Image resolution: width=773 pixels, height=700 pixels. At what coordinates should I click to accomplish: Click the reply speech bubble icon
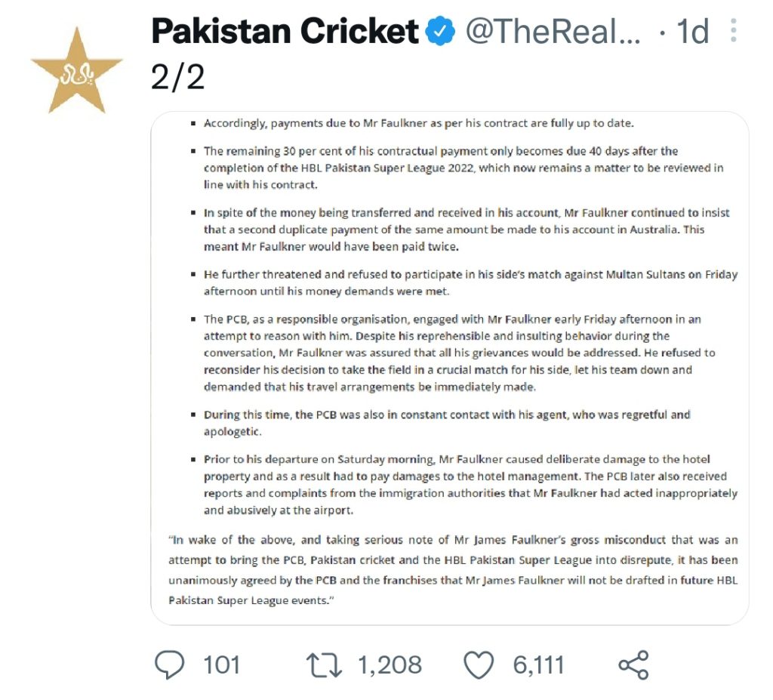point(170,664)
